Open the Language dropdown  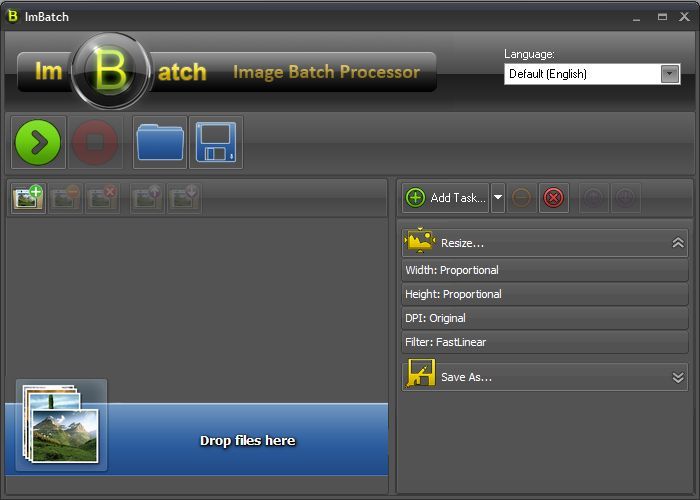point(669,74)
